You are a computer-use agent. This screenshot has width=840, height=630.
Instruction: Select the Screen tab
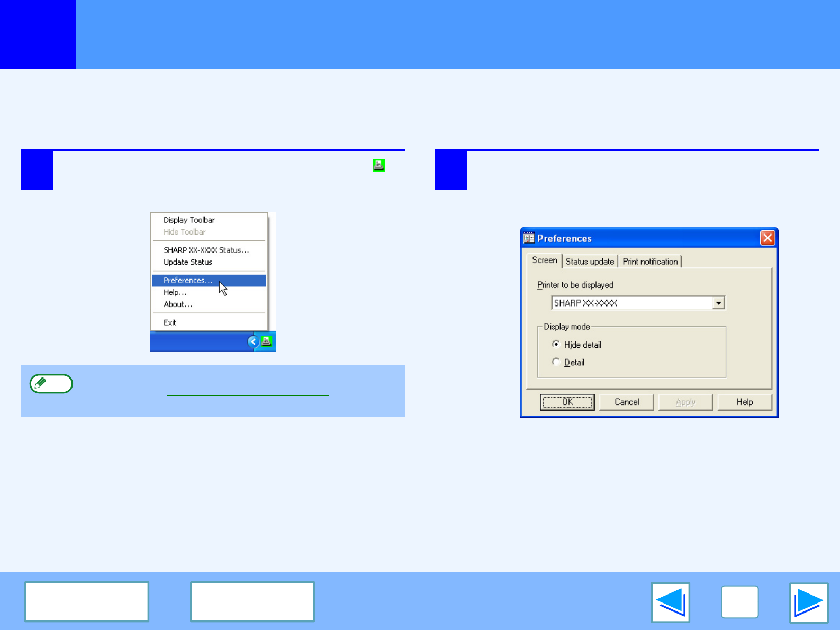point(544,260)
